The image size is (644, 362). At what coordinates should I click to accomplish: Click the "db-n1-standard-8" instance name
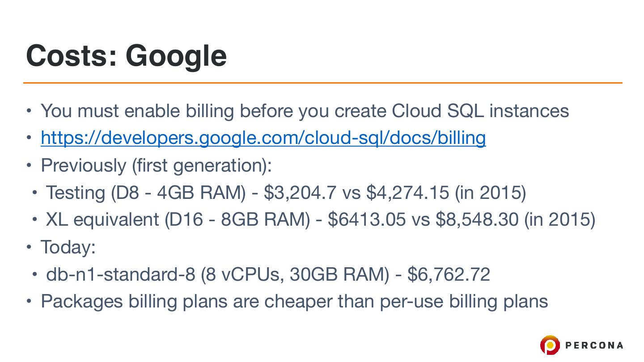(x=121, y=274)
